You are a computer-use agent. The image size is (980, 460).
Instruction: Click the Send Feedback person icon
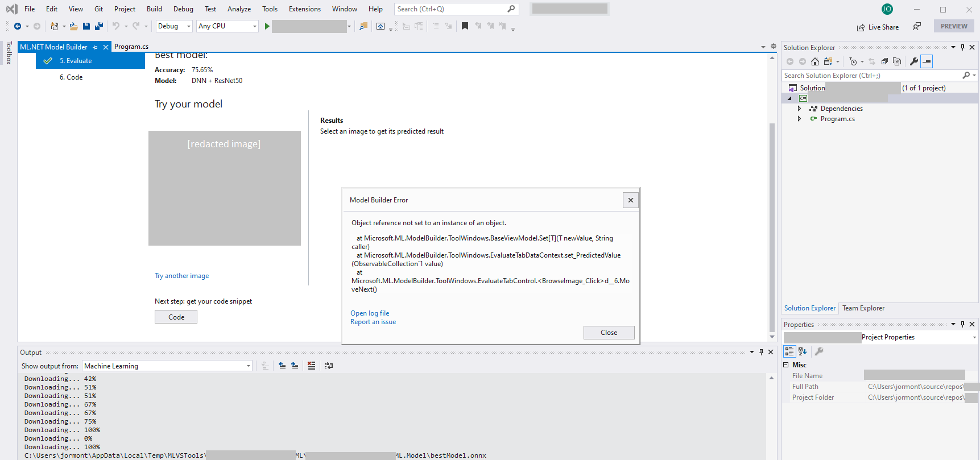pyautogui.click(x=917, y=26)
